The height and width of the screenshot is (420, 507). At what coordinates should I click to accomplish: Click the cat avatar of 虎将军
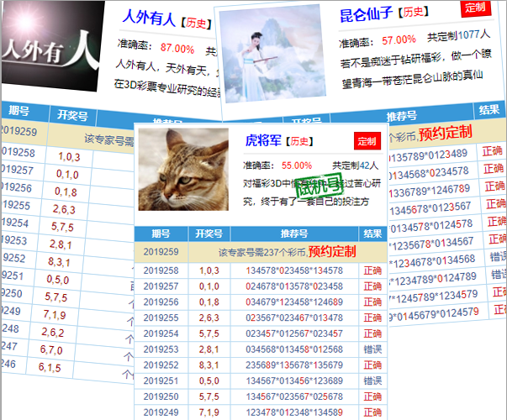(182, 169)
